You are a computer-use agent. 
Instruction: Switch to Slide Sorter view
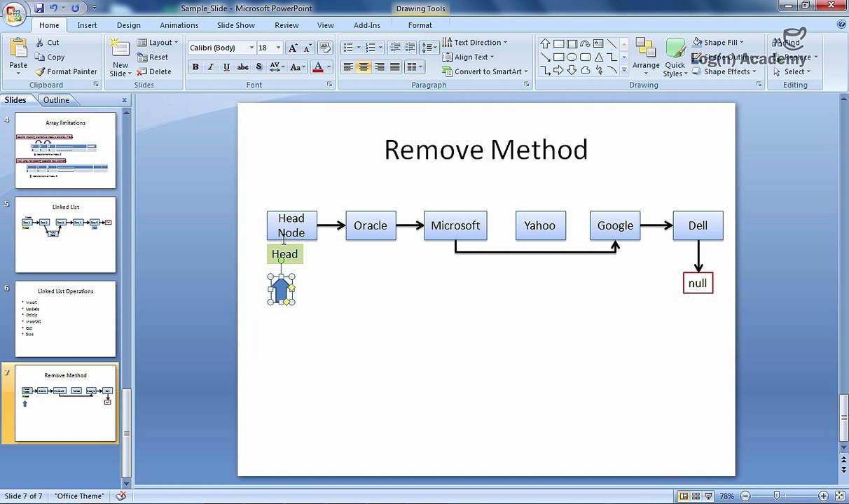tap(696, 496)
